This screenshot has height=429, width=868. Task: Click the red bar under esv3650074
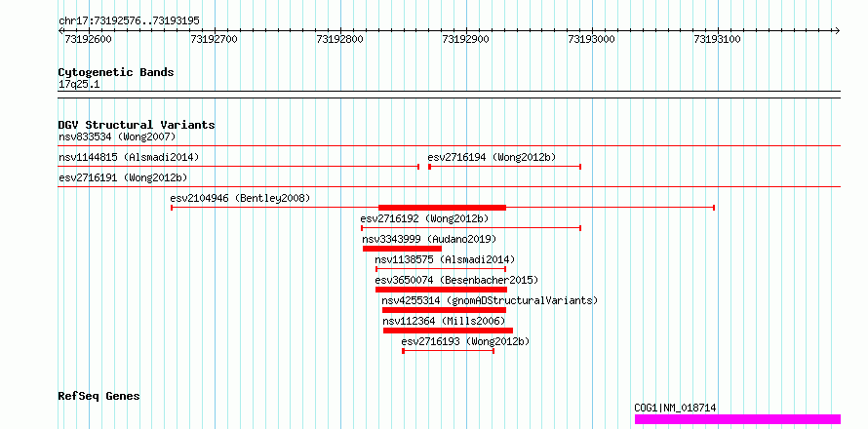coord(441,290)
